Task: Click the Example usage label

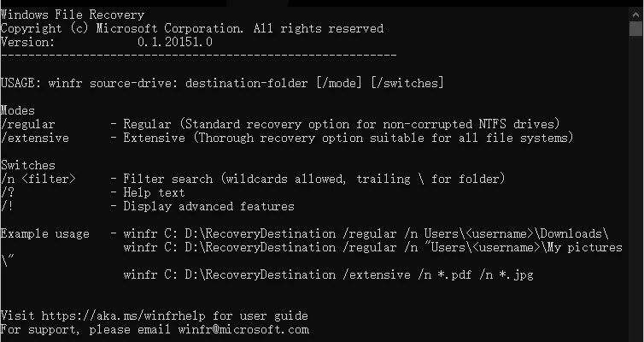Action: coord(44,234)
